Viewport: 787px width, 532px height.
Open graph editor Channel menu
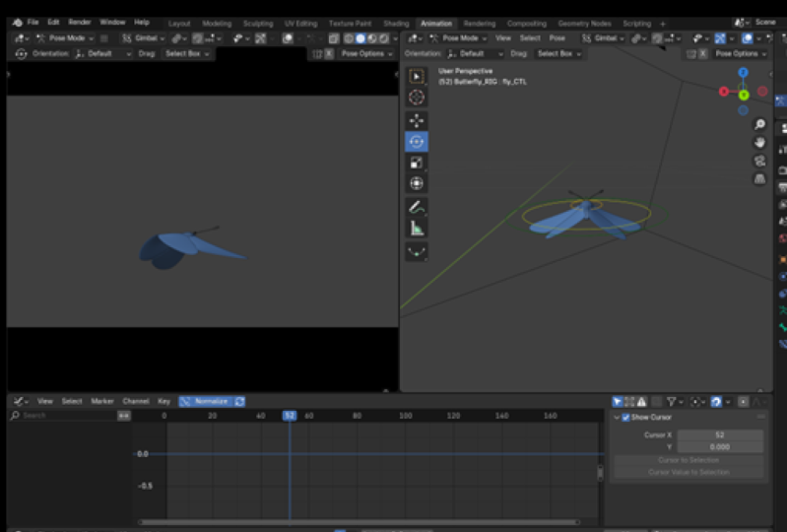(136, 402)
